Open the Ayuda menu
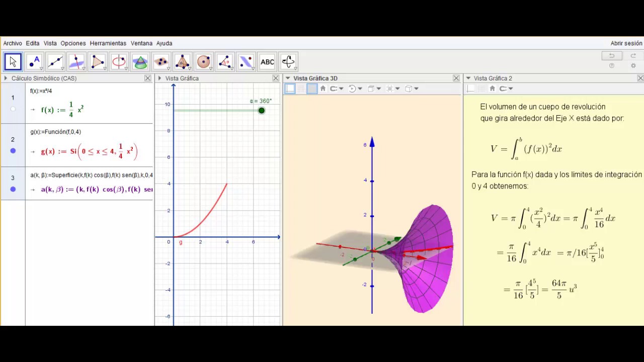 pyautogui.click(x=164, y=43)
